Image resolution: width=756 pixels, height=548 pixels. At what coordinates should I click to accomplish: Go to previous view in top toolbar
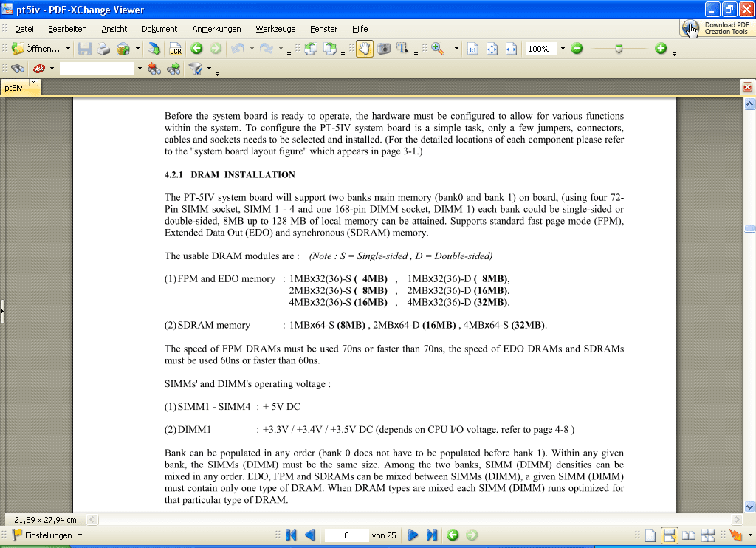pos(196,49)
